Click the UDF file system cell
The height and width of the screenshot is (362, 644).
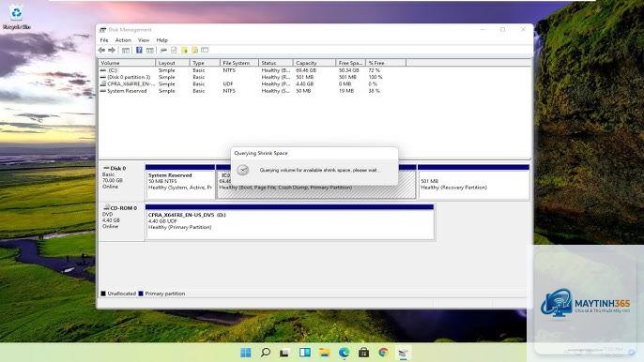[x=228, y=83]
